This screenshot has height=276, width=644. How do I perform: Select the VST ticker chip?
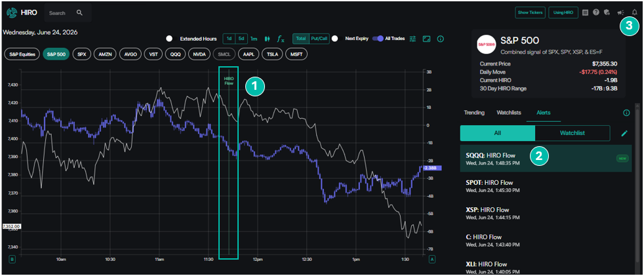tap(153, 54)
